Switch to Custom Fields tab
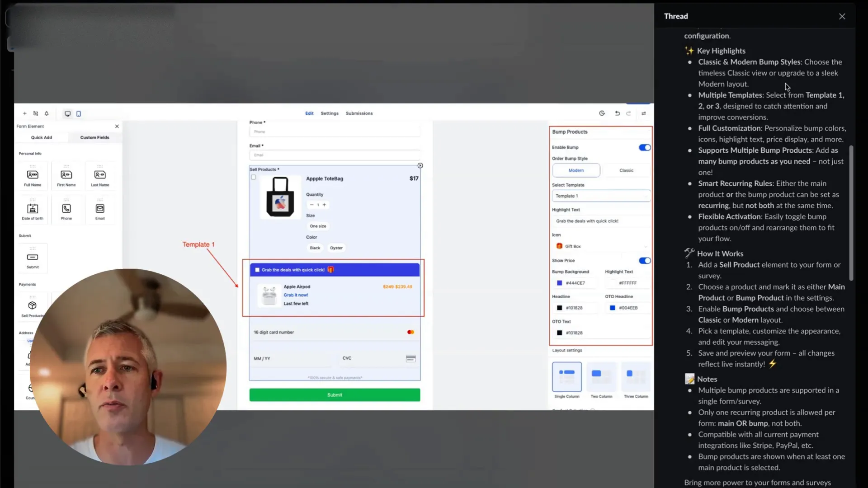This screenshot has width=868, height=488. 95,137
